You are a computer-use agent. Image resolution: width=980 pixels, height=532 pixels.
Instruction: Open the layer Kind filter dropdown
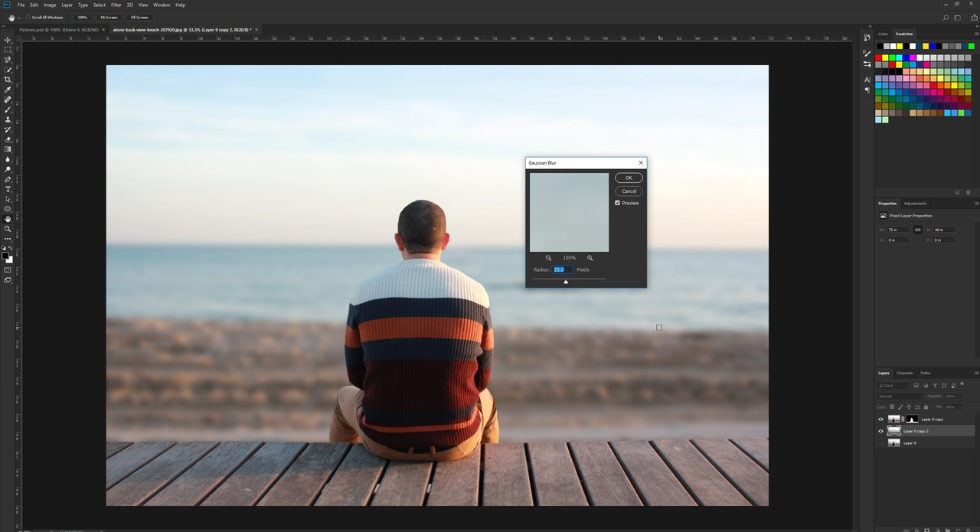tap(893, 385)
